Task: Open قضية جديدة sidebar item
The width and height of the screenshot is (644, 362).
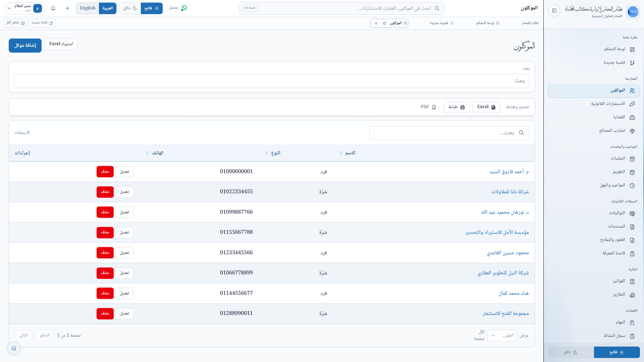Action: [x=594, y=63]
